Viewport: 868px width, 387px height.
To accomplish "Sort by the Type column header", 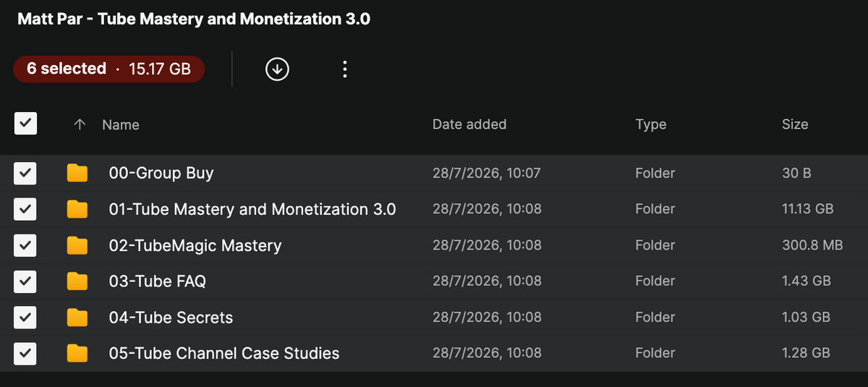I will tap(651, 124).
